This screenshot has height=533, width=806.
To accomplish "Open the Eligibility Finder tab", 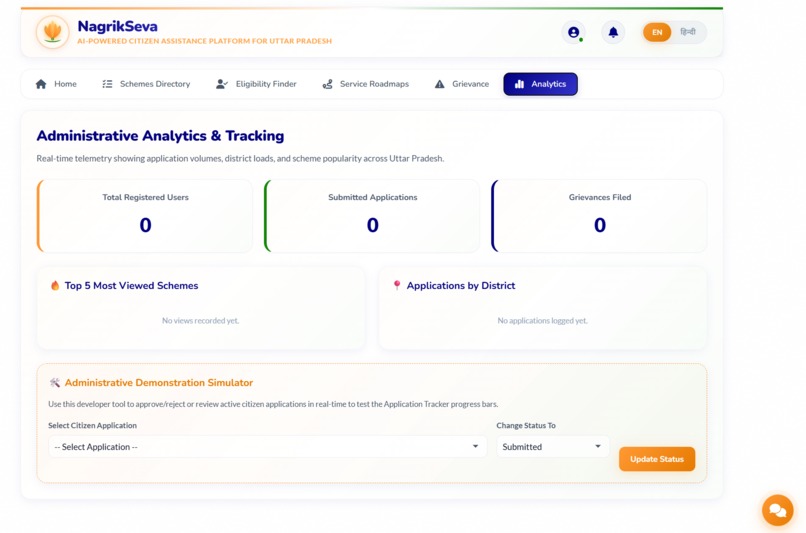I will pyautogui.click(x=256, y=84).
